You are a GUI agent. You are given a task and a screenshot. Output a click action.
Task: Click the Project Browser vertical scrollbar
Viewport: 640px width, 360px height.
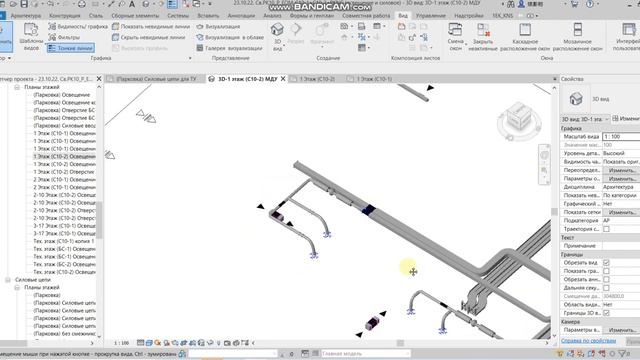click(x=99, y=220)
